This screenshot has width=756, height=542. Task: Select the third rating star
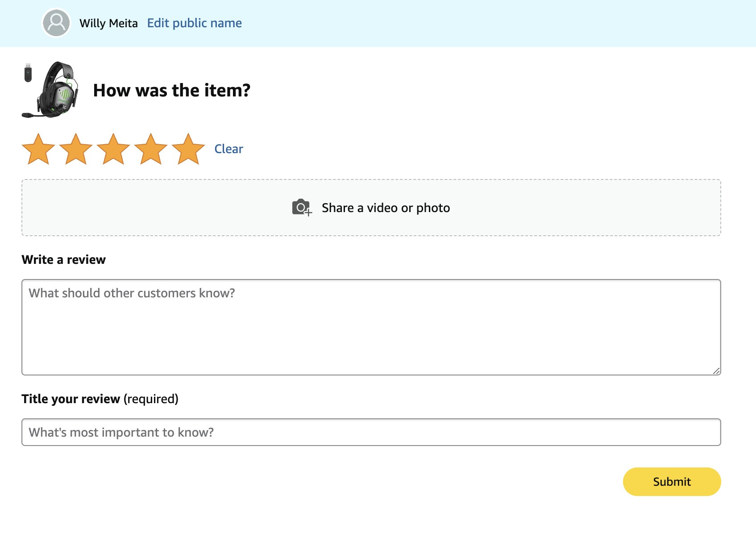point(113,149)
